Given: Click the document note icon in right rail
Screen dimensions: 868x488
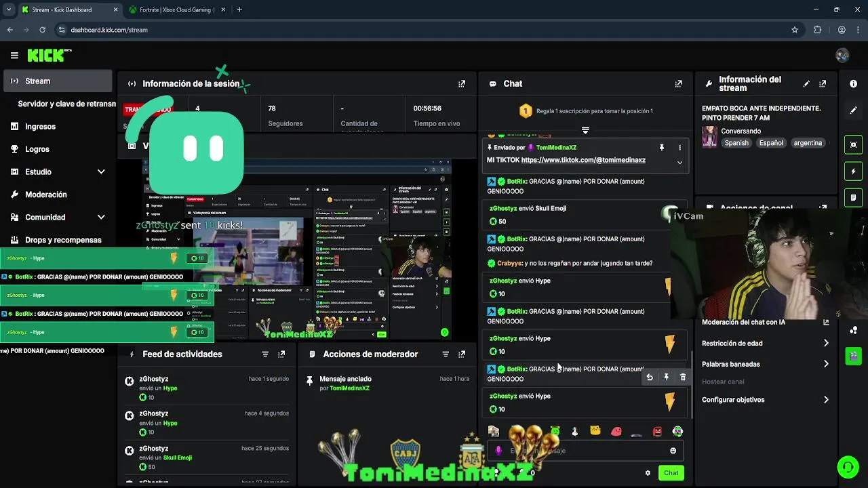Looking at the screenshot, I should (853, 197).
